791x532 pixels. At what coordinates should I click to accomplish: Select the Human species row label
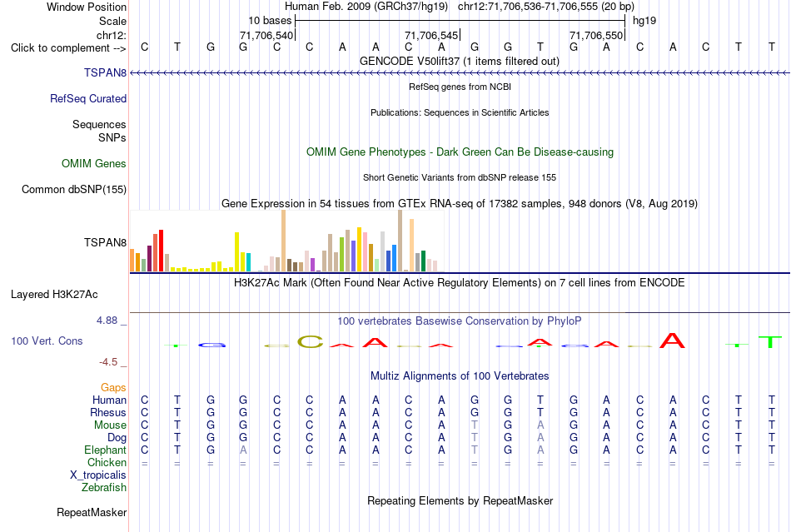click(x=109, y=400)
